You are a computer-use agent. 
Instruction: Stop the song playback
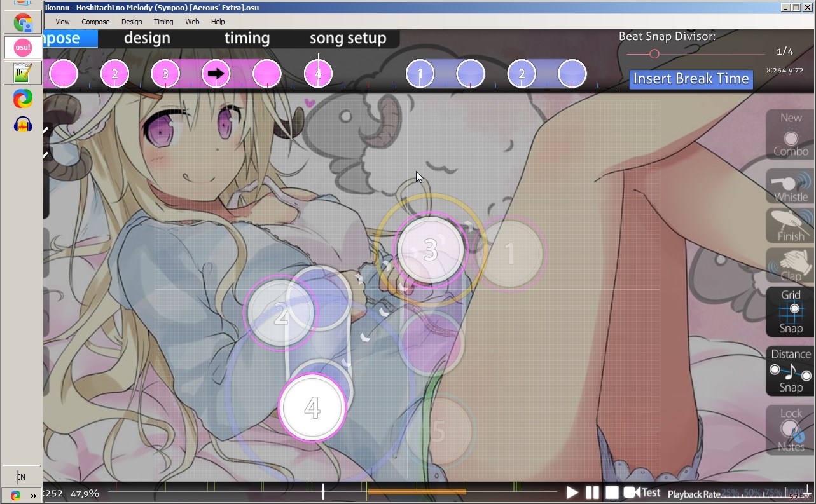click(x=612, y=493)
